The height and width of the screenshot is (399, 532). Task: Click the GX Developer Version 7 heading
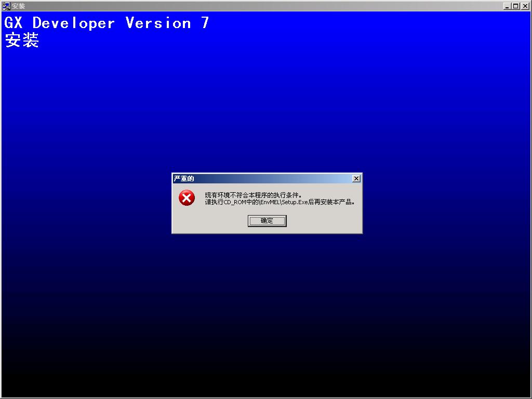click(x=107, y=23)
